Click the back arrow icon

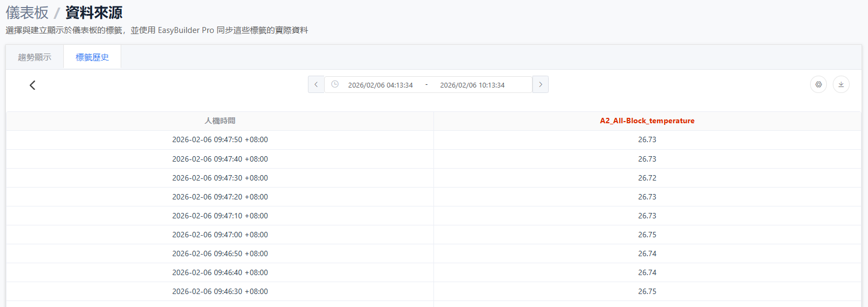(32, 85)
